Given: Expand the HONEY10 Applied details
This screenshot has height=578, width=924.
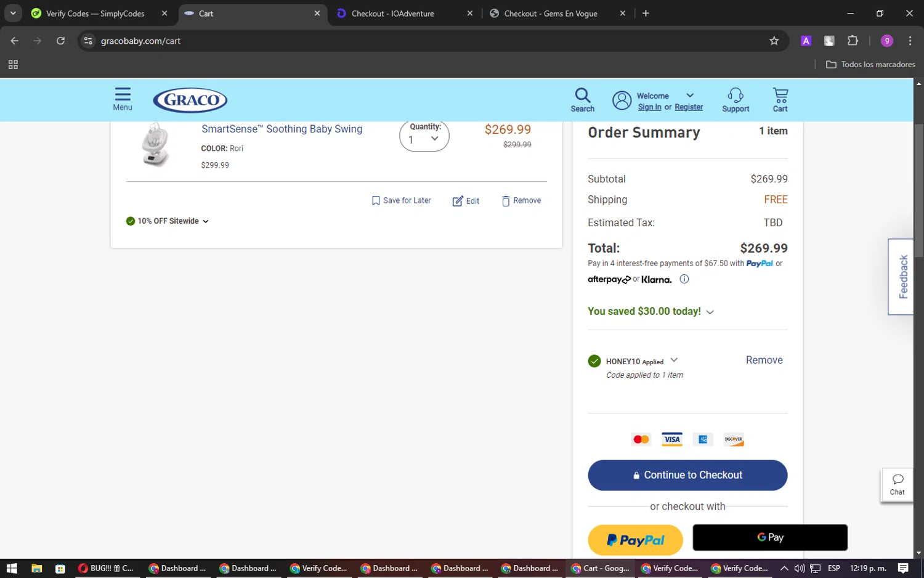Looking at the screenshot, I should point(674,360).
